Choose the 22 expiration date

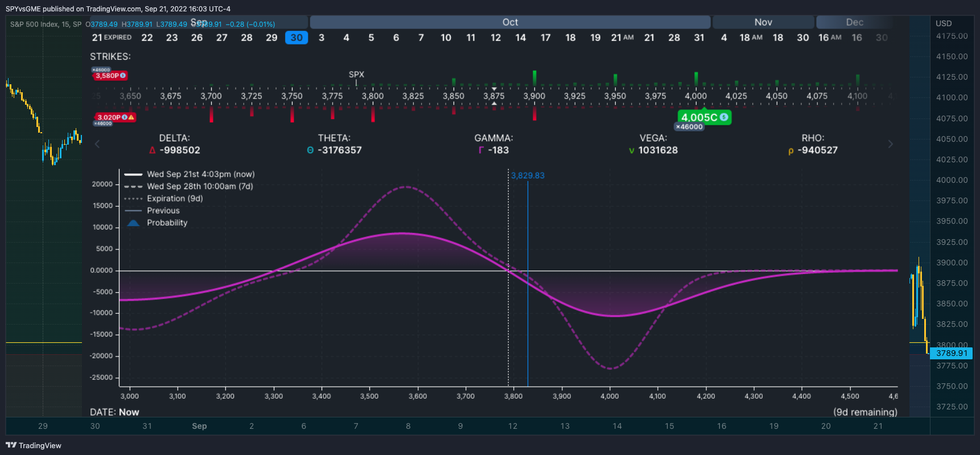(147, 38)
